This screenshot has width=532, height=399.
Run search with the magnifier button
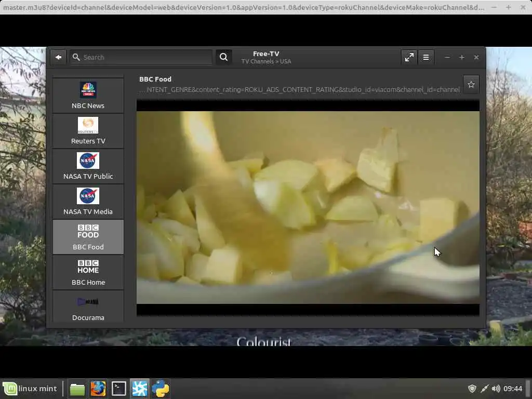tap(223, 57)
